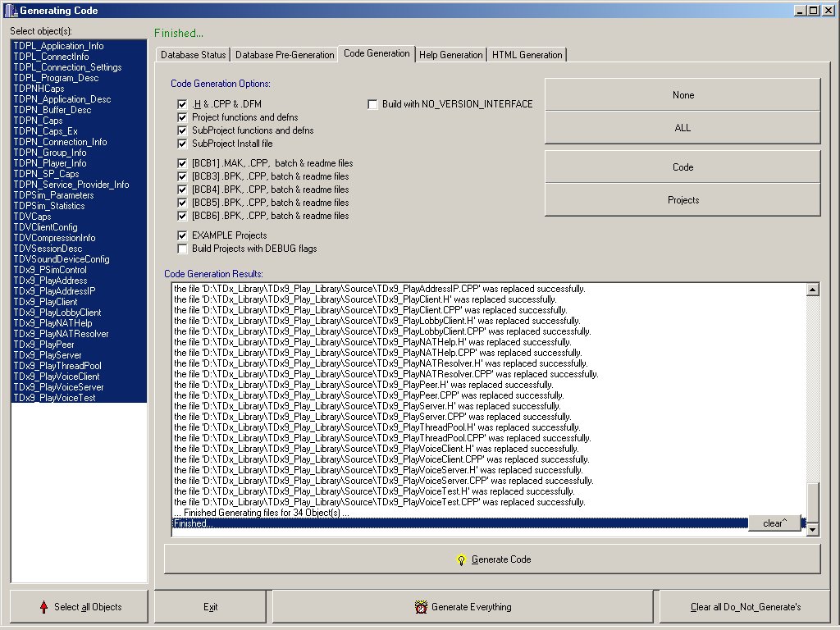
Task: Select TDx9_PlayServer in the object list
Action: coord(48,355)
